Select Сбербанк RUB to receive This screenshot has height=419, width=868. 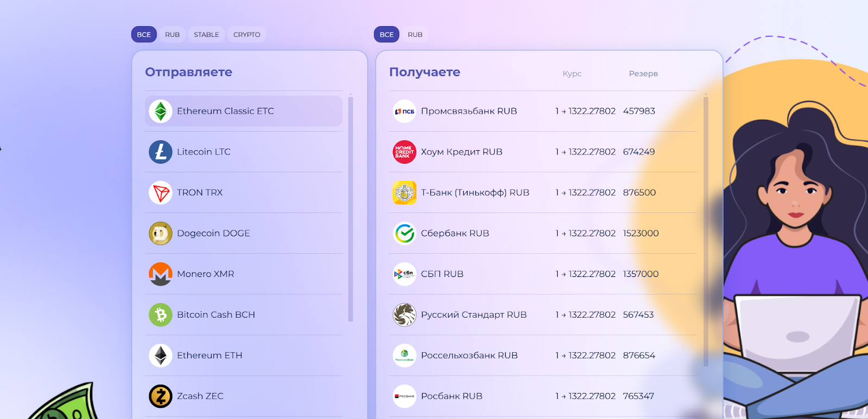point(543,233)
